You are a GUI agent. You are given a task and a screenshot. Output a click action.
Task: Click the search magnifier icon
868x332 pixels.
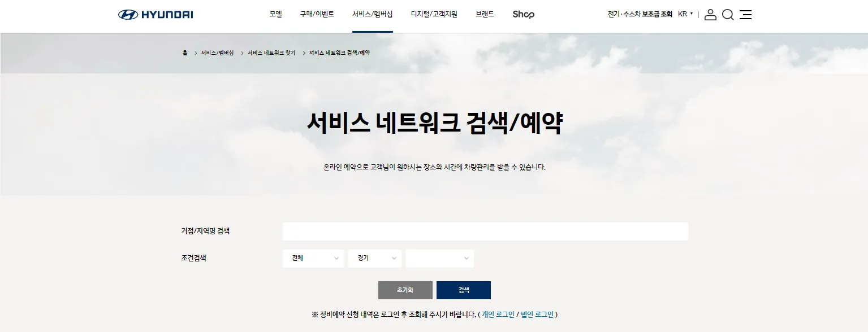tap(728, 15)
